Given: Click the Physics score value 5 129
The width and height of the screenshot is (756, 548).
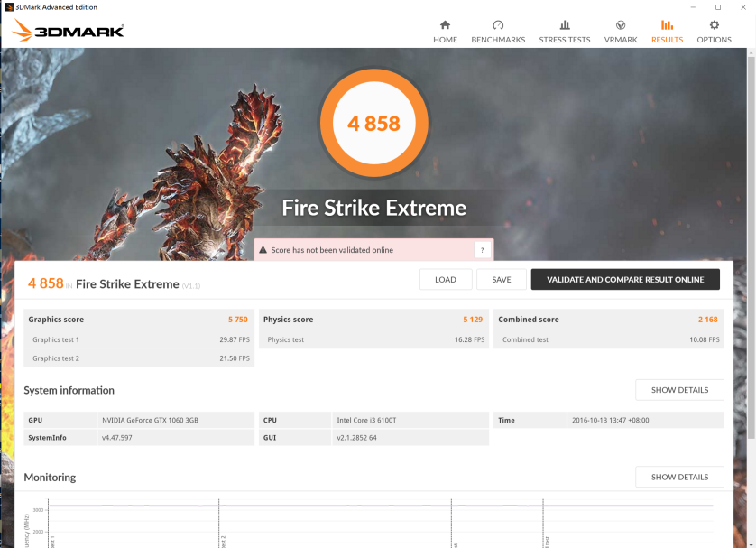Looking at the screenshot, I should (473, 320).
